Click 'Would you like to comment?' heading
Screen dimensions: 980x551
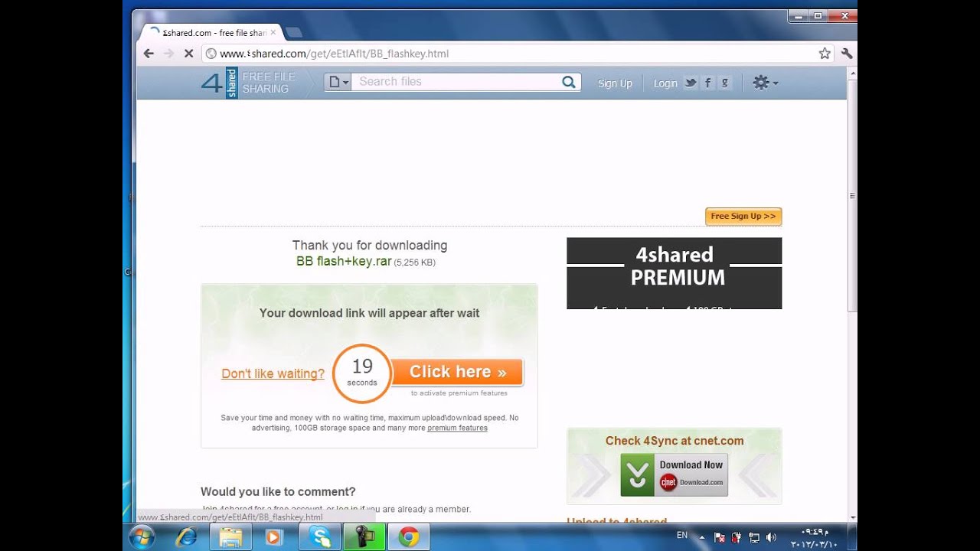278,492
